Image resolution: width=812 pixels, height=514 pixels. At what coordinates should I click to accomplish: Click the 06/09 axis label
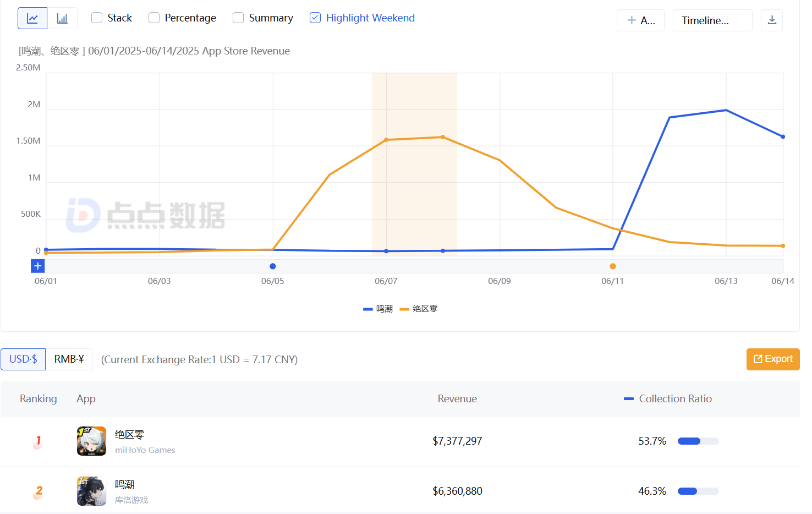500,281
